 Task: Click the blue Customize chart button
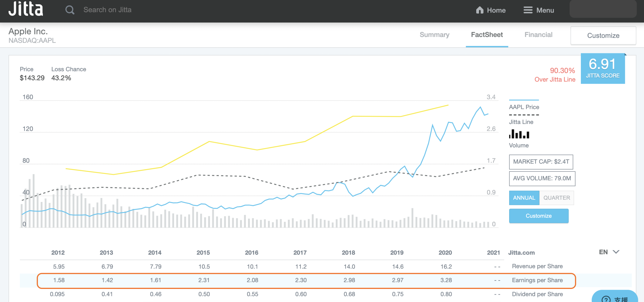[x=539, y=216]
